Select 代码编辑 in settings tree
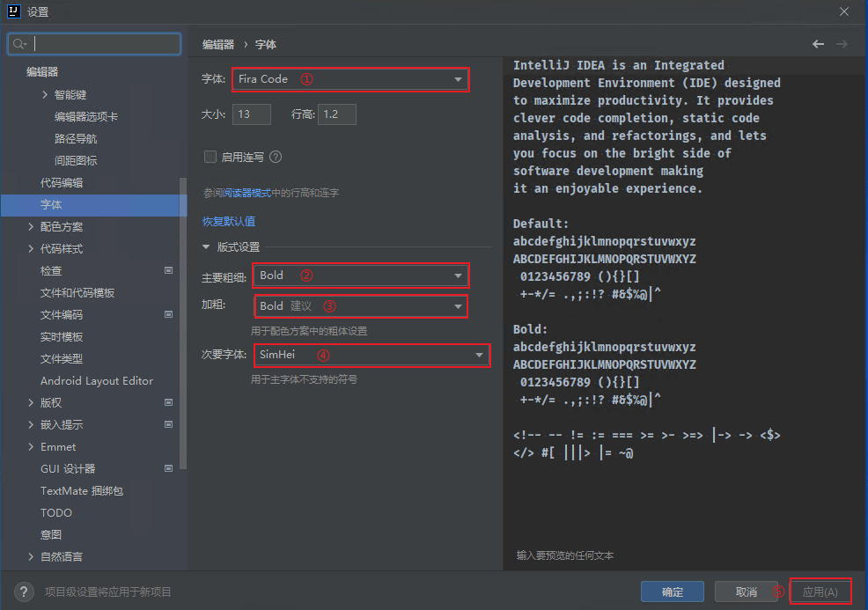Screen dimensions: 868x610 pos(62,183)
